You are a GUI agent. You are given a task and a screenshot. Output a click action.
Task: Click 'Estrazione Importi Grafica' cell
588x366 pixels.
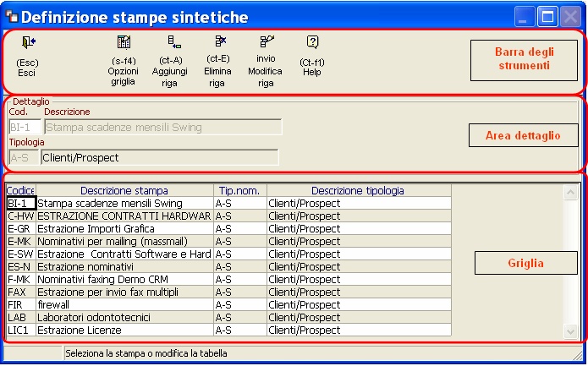pyautogui.click(x=124, y=229)
